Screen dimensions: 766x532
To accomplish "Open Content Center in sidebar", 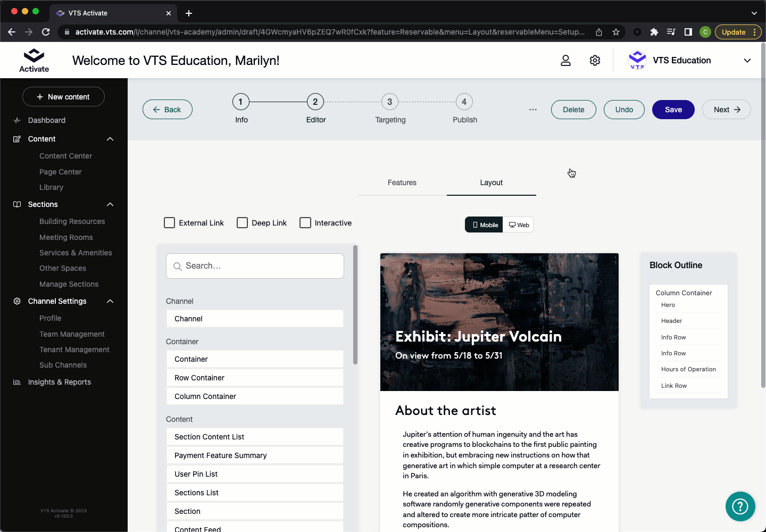I will [65, 156].
